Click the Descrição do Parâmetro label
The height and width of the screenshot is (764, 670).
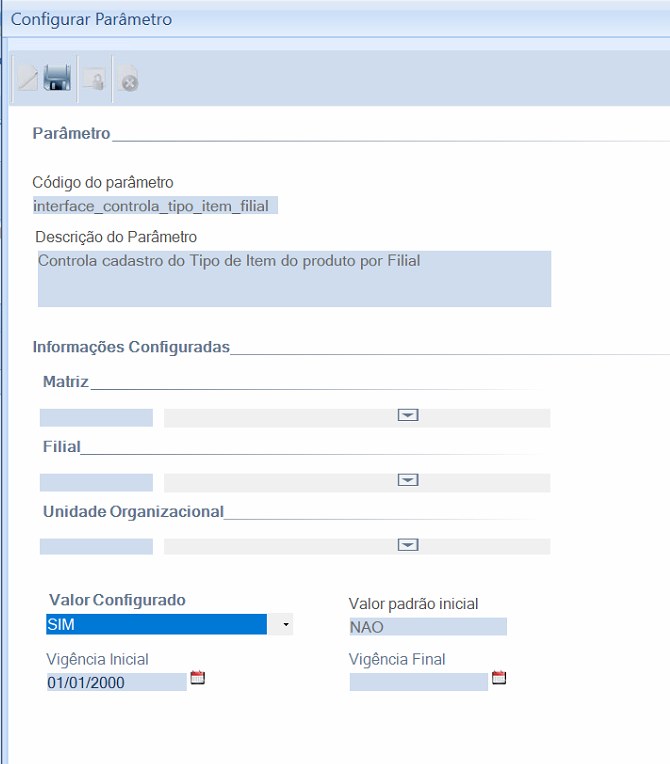pyautogui.click(x=116, y=237)
